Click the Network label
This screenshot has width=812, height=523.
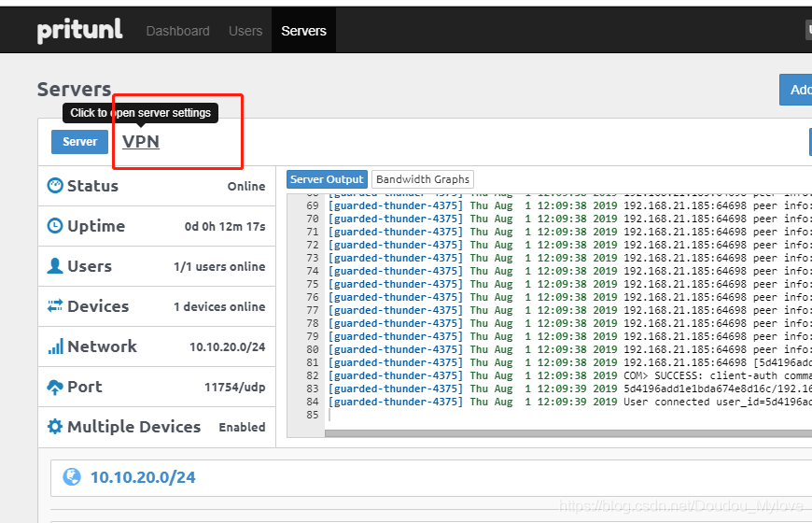click(x=102, y=346)
